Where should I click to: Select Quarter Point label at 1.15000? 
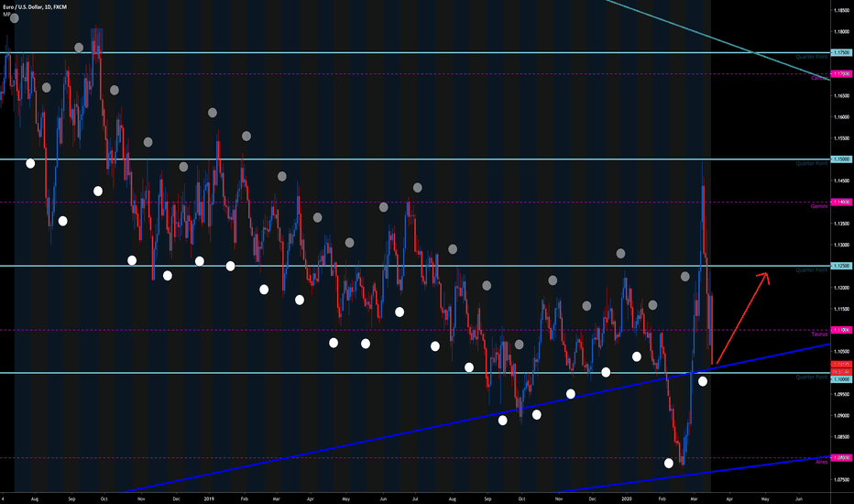812,163
